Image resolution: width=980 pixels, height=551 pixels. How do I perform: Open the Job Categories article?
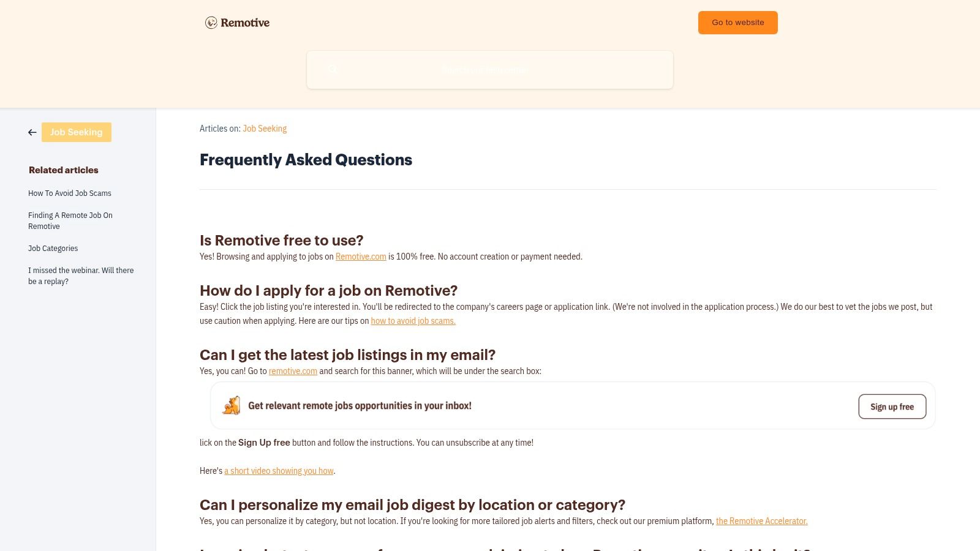(53, 249)
